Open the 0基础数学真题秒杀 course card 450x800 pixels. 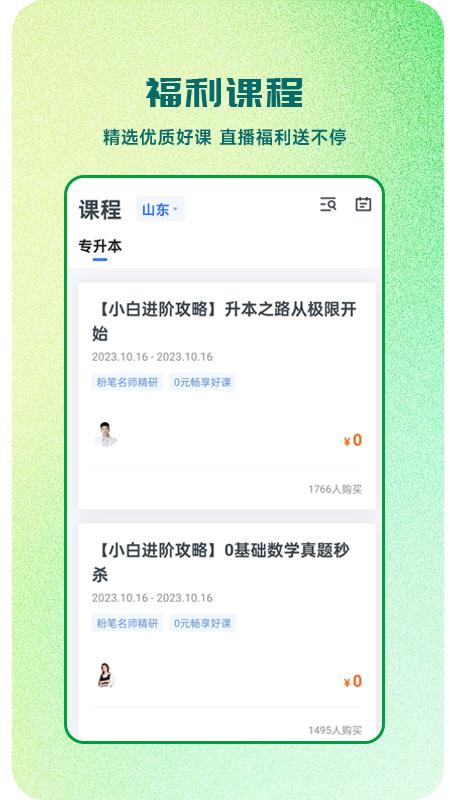227,632
